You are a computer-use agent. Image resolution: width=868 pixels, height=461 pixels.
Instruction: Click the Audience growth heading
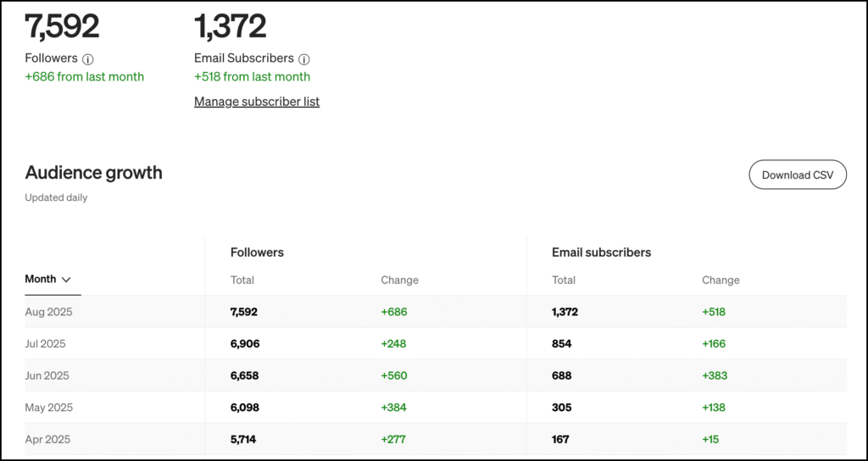(x=94, y=173)
